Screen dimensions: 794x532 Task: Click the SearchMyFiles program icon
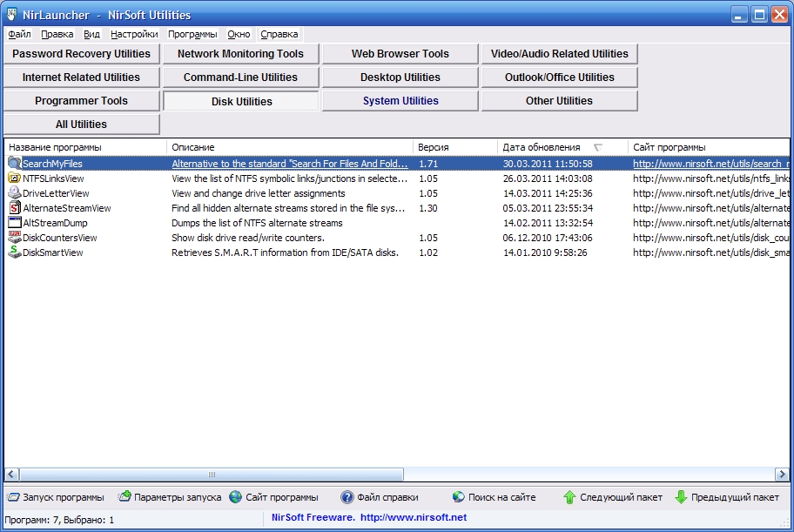[x=14, y=163]
